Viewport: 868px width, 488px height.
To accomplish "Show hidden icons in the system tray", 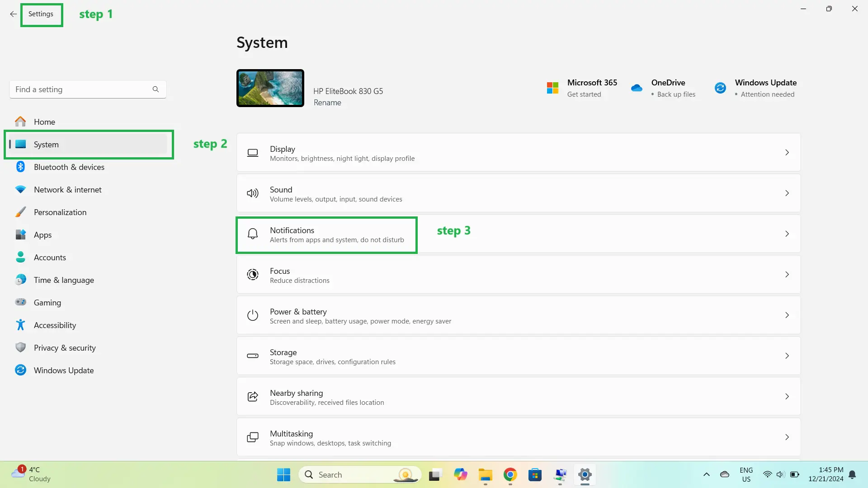I will (x=706, y=474).
